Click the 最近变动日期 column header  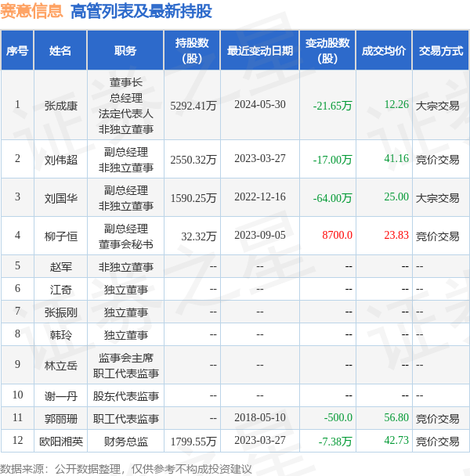click(260, 50)
